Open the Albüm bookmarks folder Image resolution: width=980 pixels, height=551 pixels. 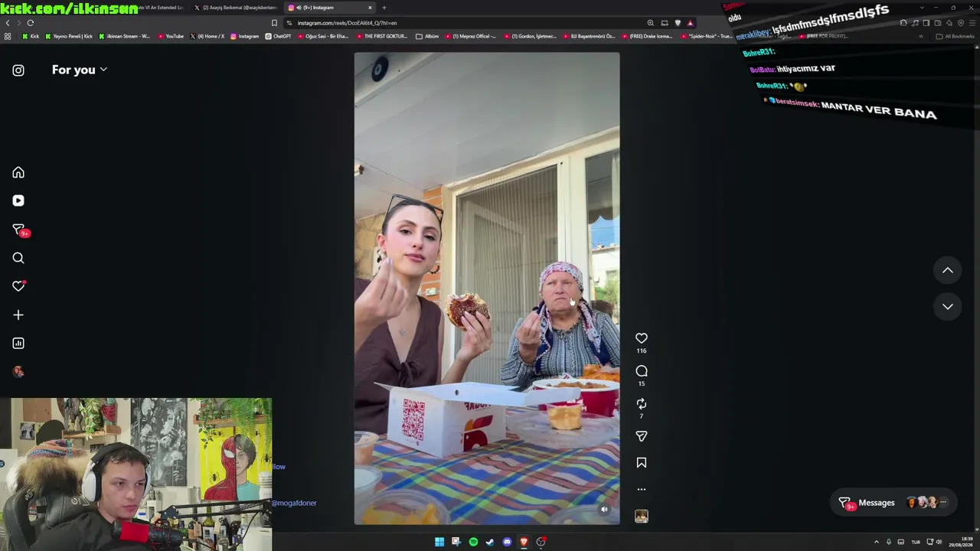427,36
